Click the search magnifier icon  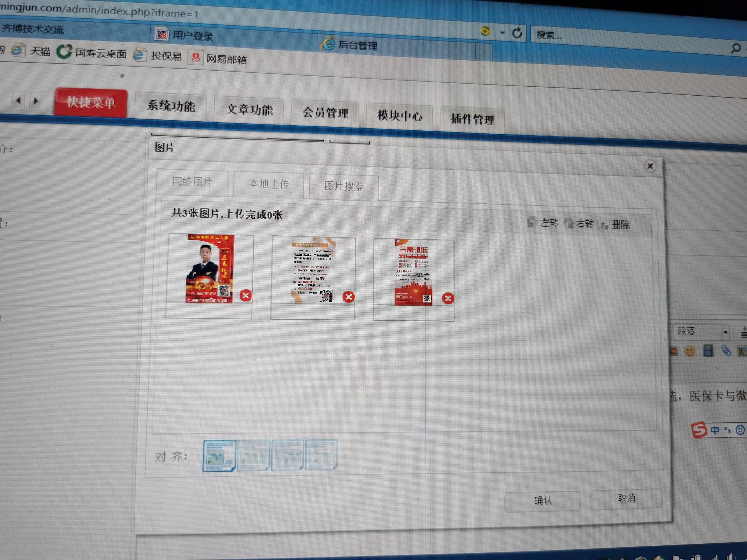(735, 49)
